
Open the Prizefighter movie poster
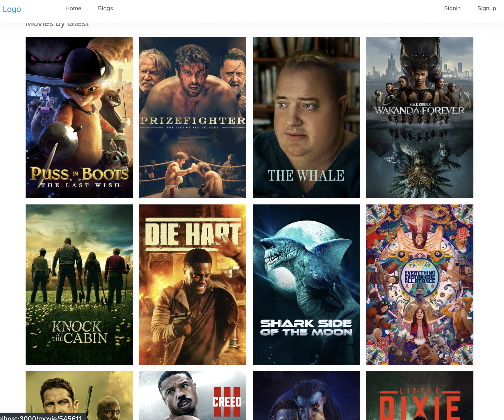click(192, 117)
